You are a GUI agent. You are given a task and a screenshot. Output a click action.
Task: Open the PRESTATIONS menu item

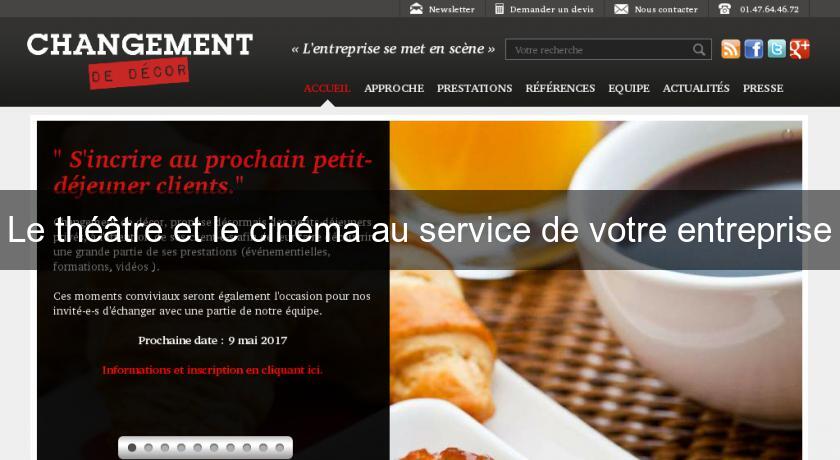coord(475,88)
